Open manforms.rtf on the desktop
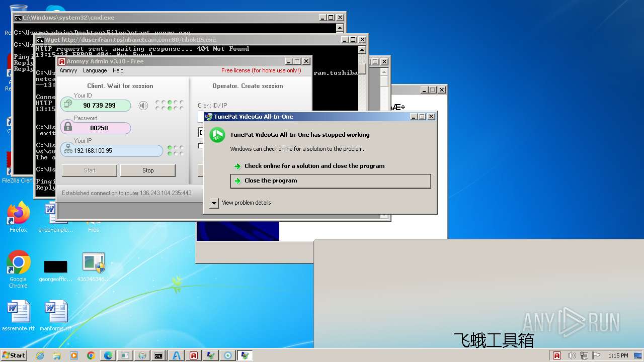The image size is (644, 362). (x=55, y=315)
